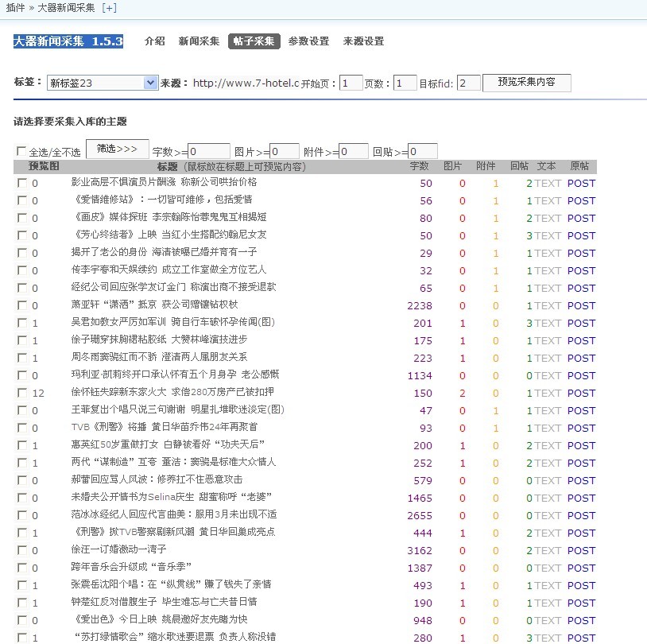Click the [+] link in the breadcrumb
This screenshot has height=644, width=647.
click(110, 8)
